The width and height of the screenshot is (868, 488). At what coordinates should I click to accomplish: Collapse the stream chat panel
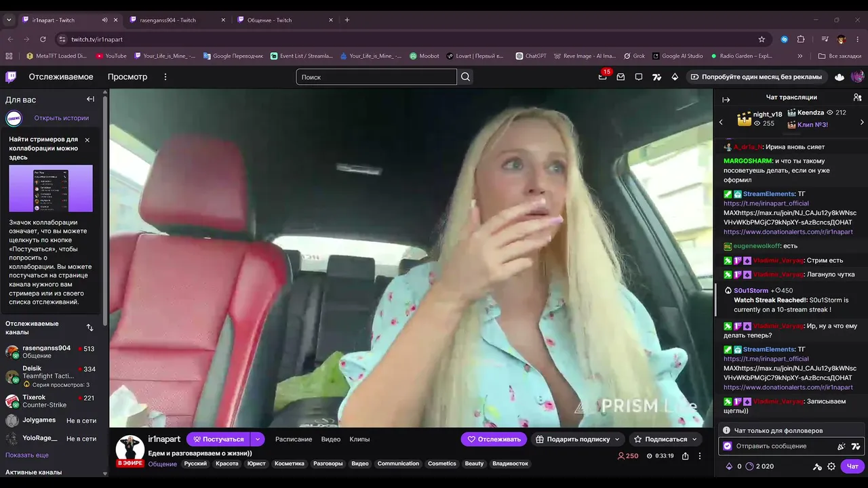point(726,99)
